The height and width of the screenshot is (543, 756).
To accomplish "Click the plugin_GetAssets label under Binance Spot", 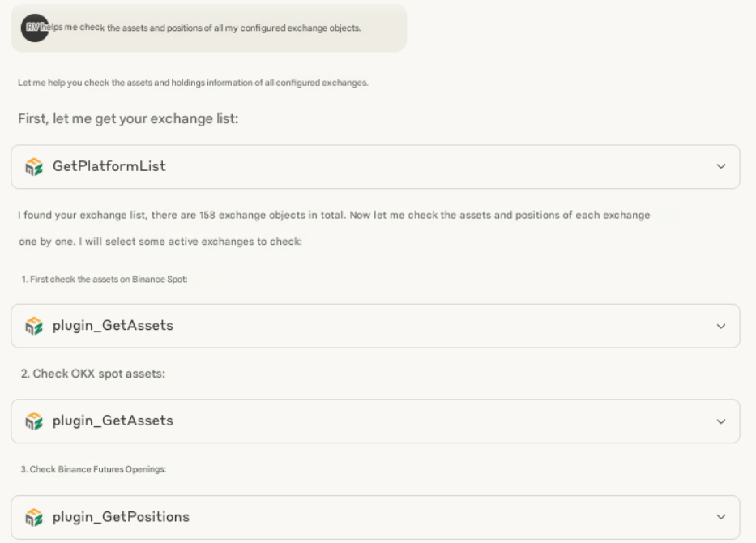I will (113, 326).
